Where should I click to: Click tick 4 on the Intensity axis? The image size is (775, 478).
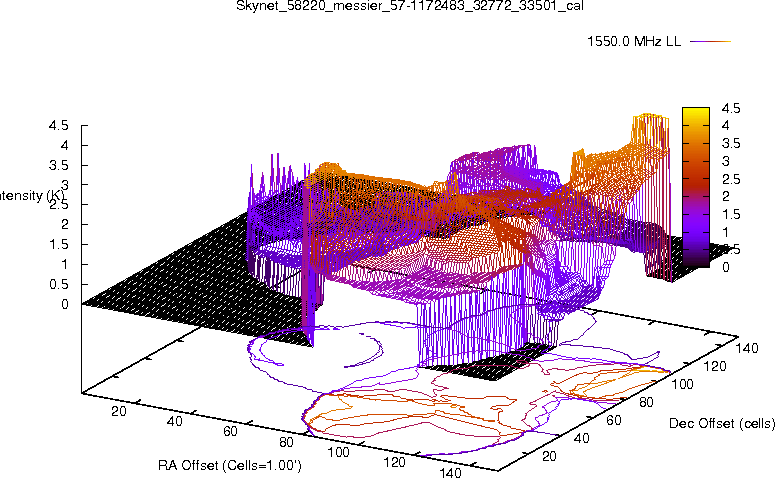[x=64, y=145]
